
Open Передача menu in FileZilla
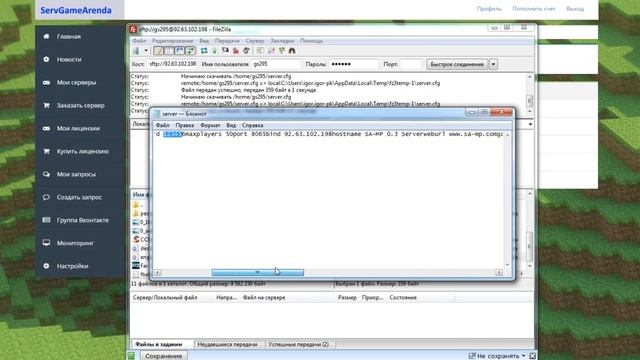tap(227, 41)
